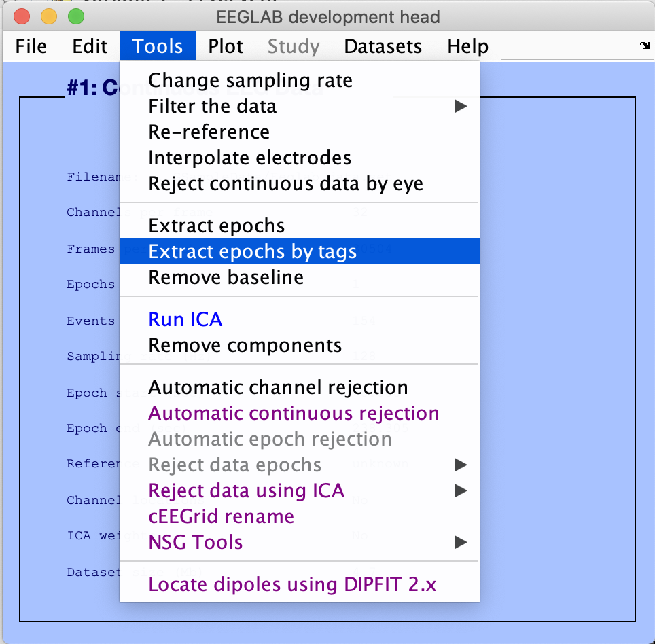The height and width of the screenshot is (644, 655).
Task: Open the Help menu
Action: tap(467, 46)
